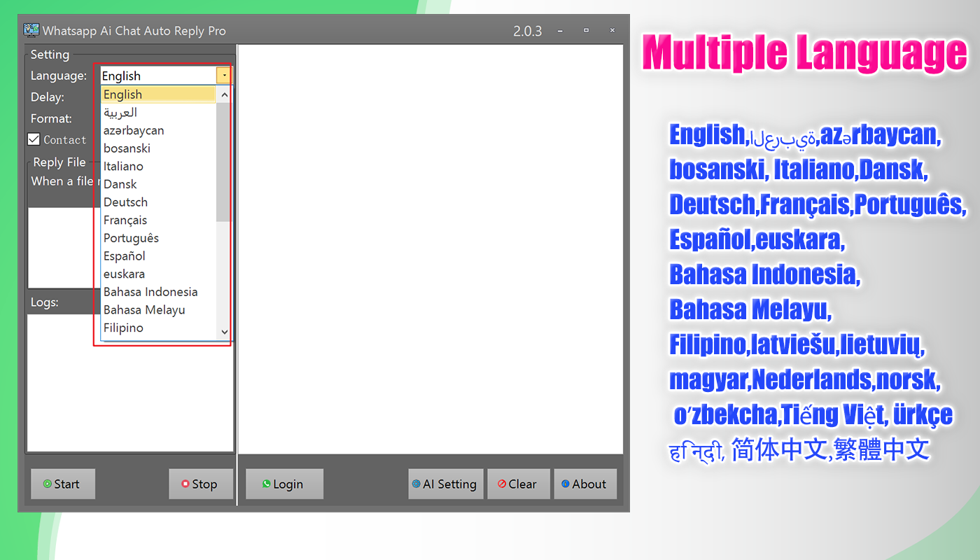This screenshot has height=560, width=980.
Task: Pick Filipino in the language dropdown
Action: click(159, 328)
